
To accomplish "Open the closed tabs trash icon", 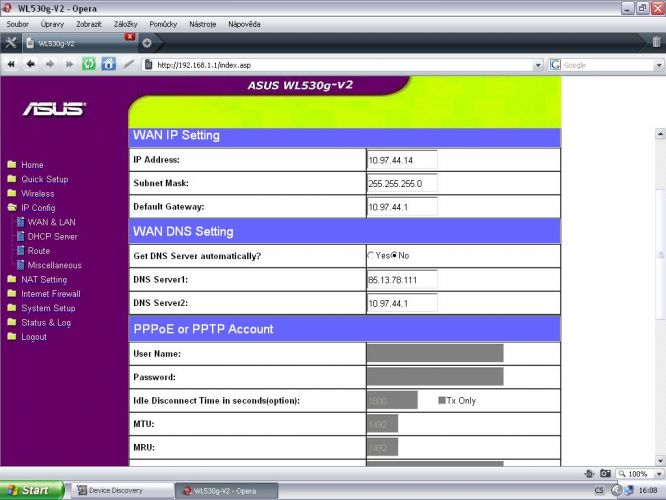I will 656,42.
